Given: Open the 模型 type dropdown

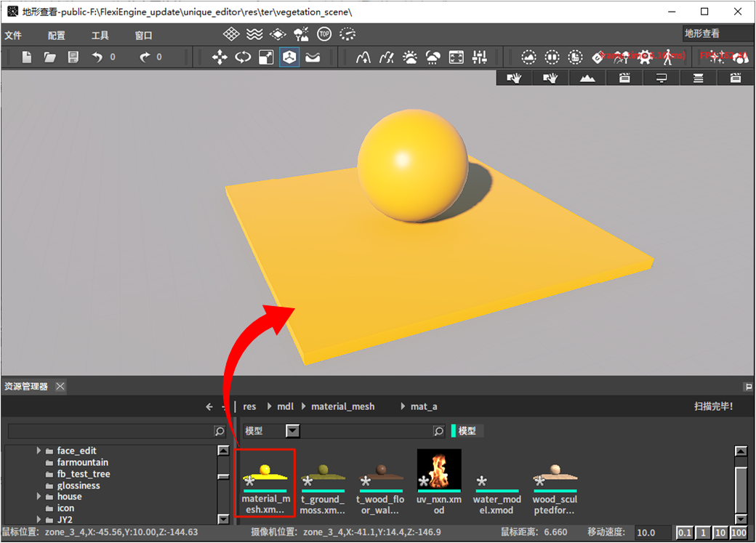Looking at the screenshot, I should pyautogui.click(x=292, y=431).
